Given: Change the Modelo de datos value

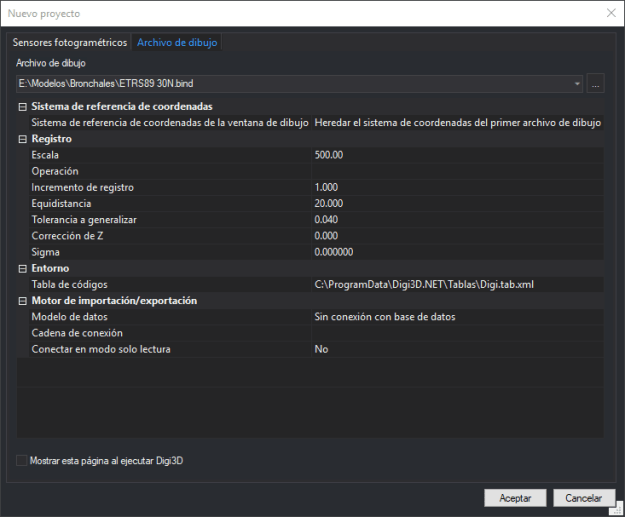Looking at the screenshot, I should click(x=456, y=317).
